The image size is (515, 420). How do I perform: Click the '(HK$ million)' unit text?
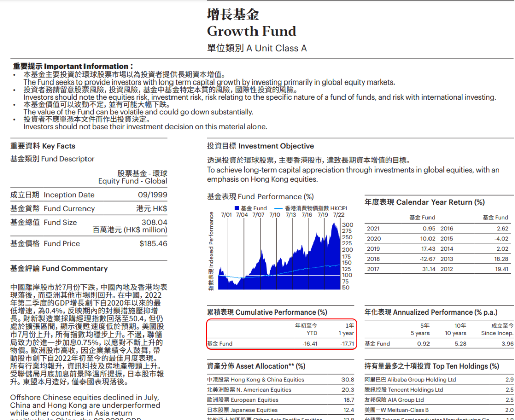point(146,230)
